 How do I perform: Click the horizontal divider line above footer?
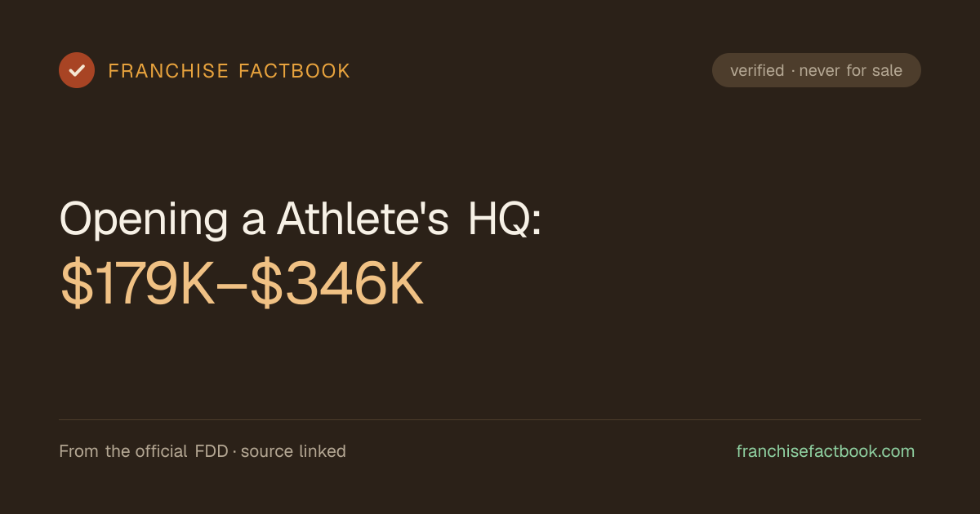click(x=490, y=419)
